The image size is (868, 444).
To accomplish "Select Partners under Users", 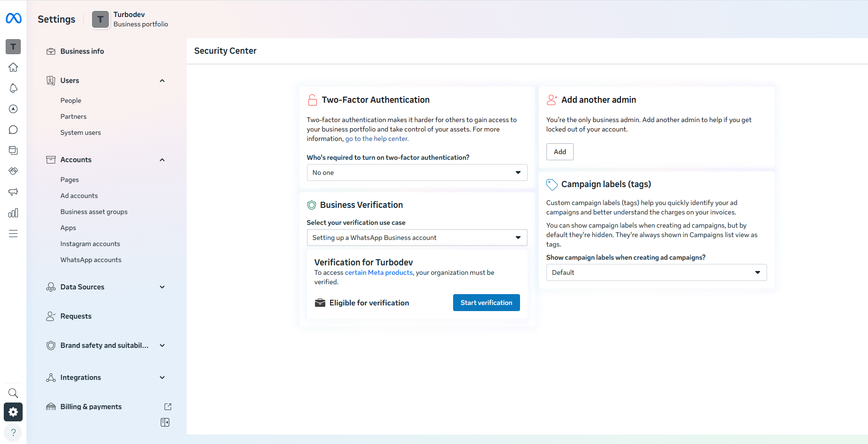I will point(74,116).
